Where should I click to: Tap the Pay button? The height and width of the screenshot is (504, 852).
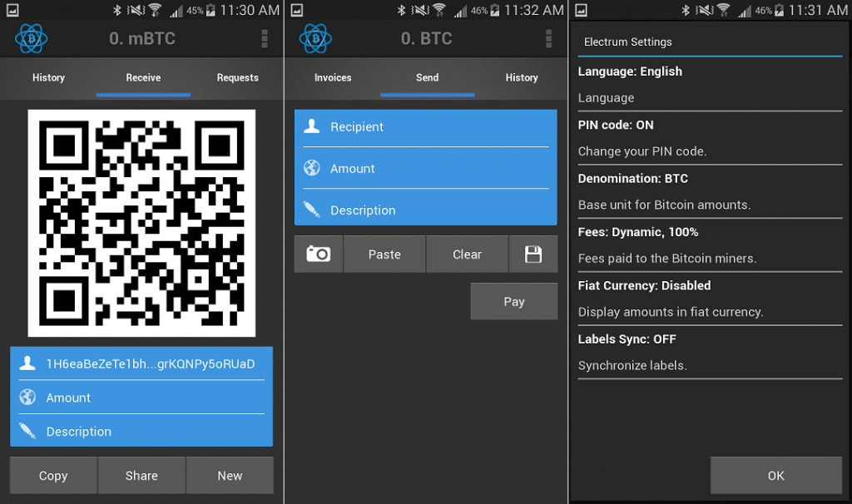(x=514, y=301)
